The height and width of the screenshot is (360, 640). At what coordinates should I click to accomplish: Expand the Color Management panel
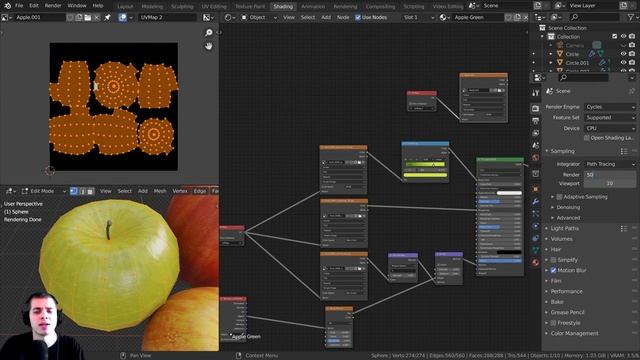[574, 333]
